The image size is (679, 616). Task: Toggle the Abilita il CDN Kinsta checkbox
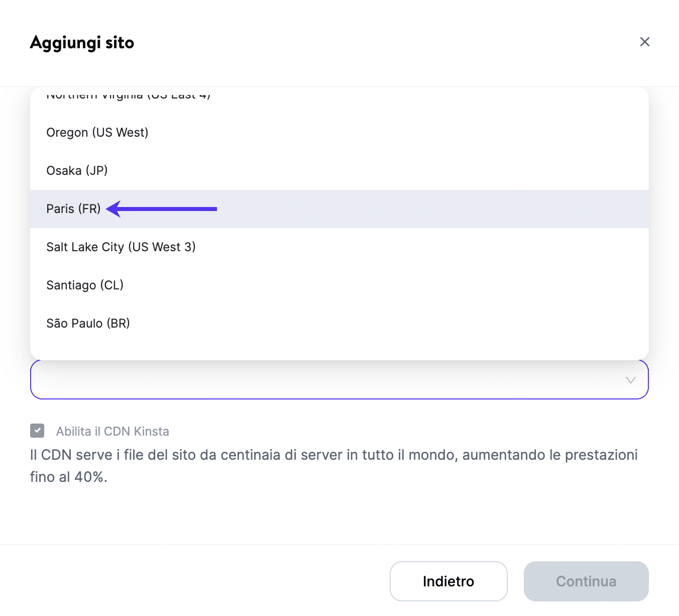(37, 431)
